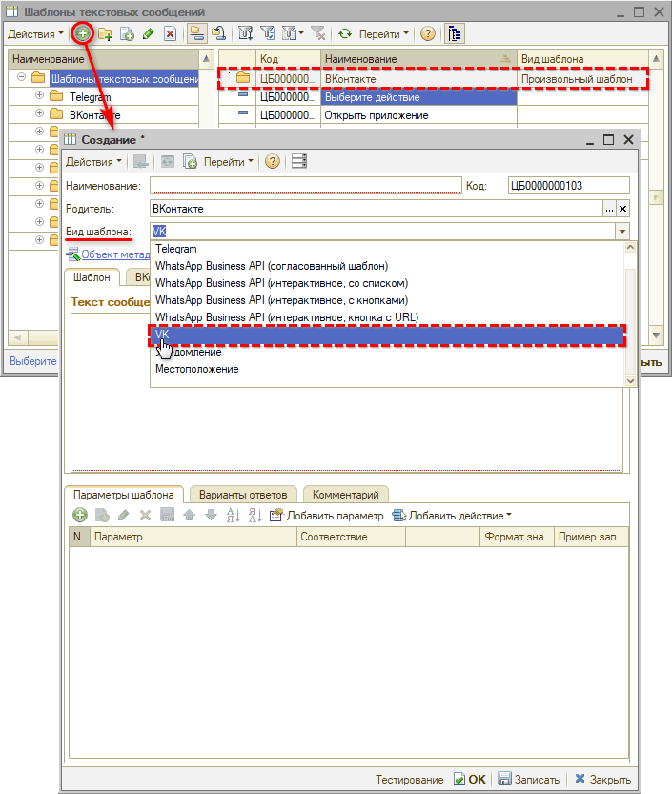Expand the Telegram folder in the tree
The image size is (672, 794).
pyautogui.click(x=39, y=96)
